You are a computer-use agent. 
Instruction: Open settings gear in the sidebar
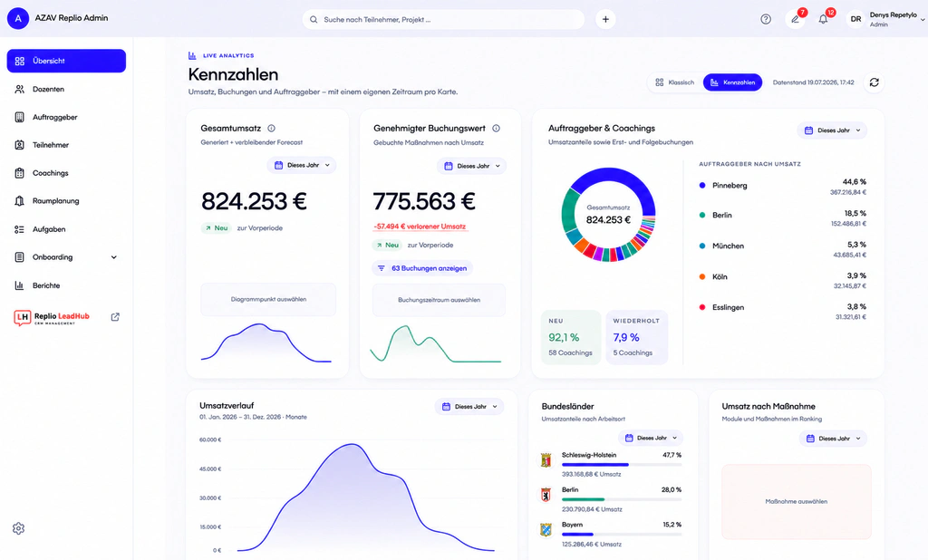point(18,528)
